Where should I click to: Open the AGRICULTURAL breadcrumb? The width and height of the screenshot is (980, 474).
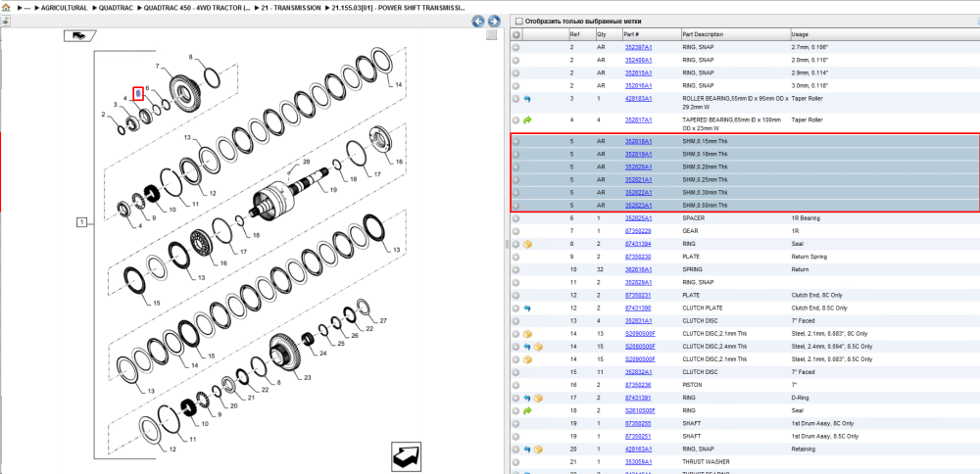point(64,8)
